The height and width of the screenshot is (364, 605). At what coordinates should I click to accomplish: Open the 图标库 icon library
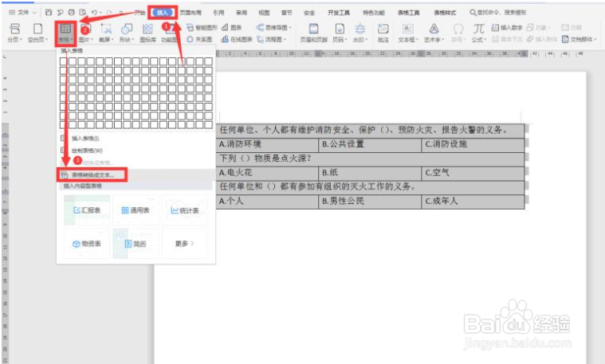[147, 33]
